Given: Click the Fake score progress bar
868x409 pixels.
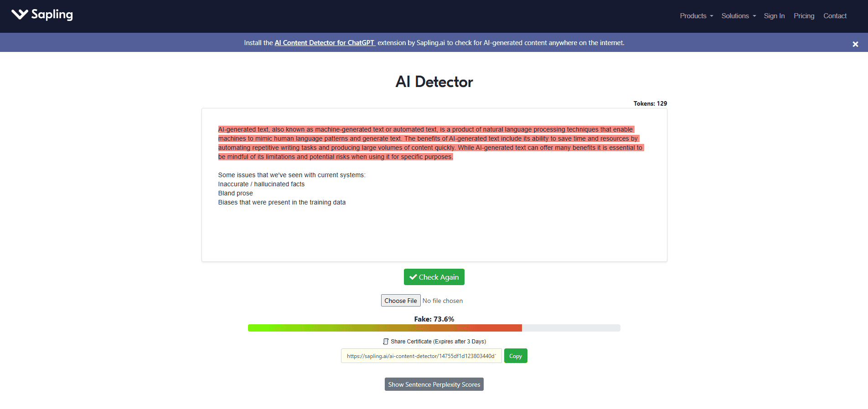Looking at the screenshot, I should (434, 328).
